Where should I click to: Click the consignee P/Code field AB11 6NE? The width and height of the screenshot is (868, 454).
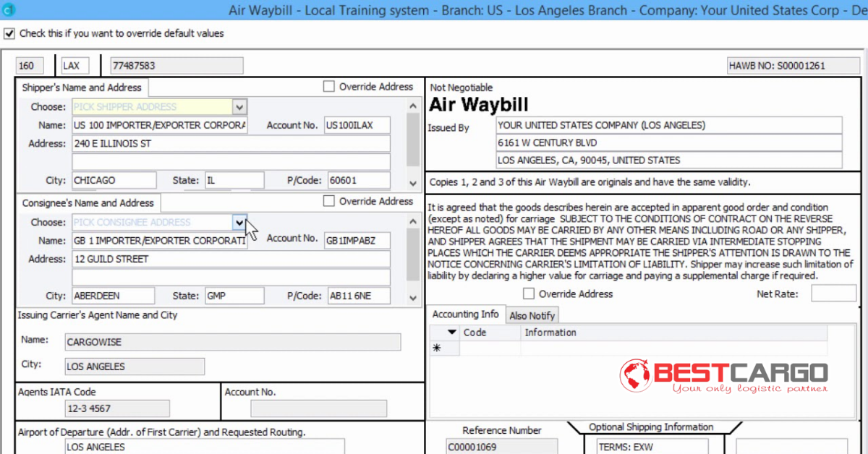coord(358,296)
